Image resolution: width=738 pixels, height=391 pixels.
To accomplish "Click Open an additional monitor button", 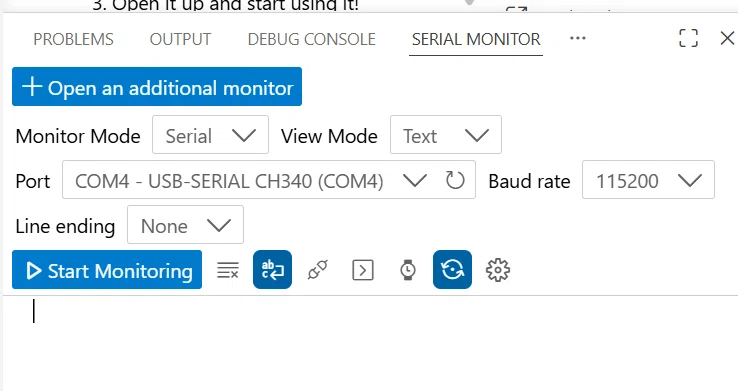I will tap(157, 87).
